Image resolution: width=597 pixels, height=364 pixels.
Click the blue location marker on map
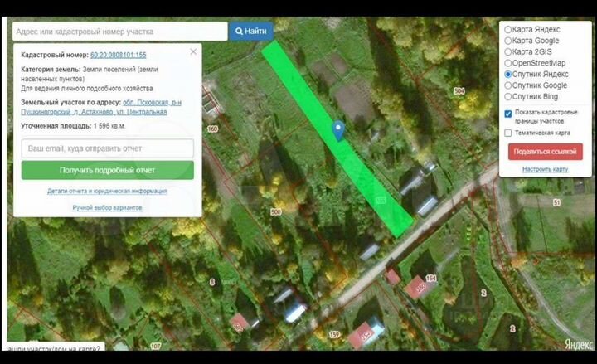pos(337,129)
